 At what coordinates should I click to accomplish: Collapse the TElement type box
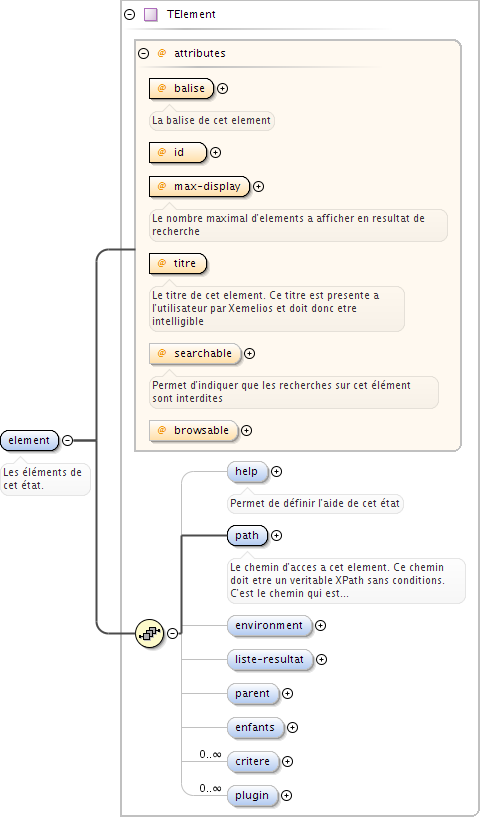[x=129, y=15]
